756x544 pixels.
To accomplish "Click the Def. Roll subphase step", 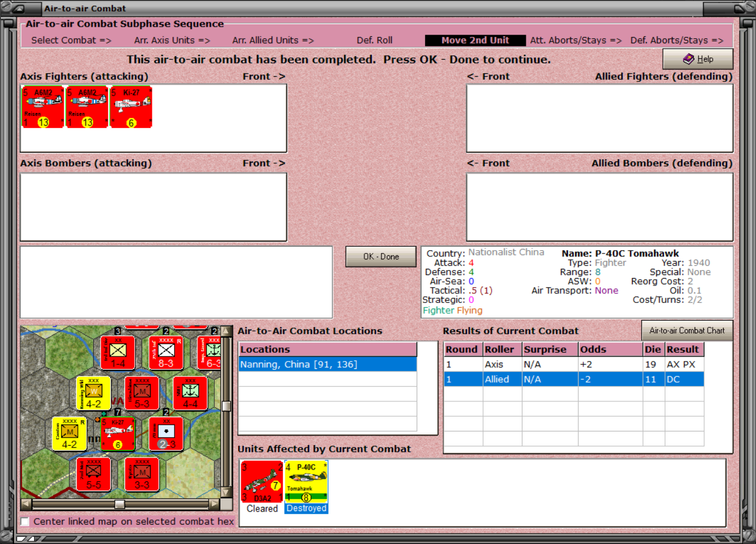I will point(375,40).
